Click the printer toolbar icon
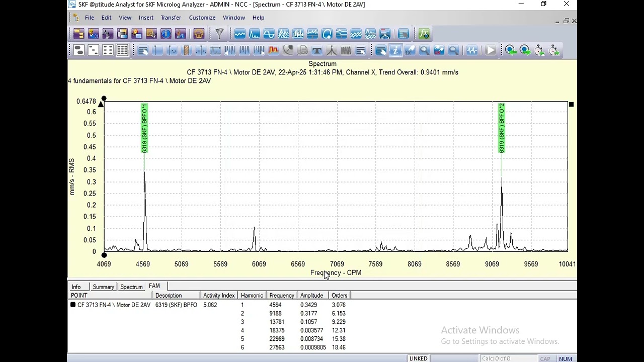644x362 pixels. click(x=199, y=34)
